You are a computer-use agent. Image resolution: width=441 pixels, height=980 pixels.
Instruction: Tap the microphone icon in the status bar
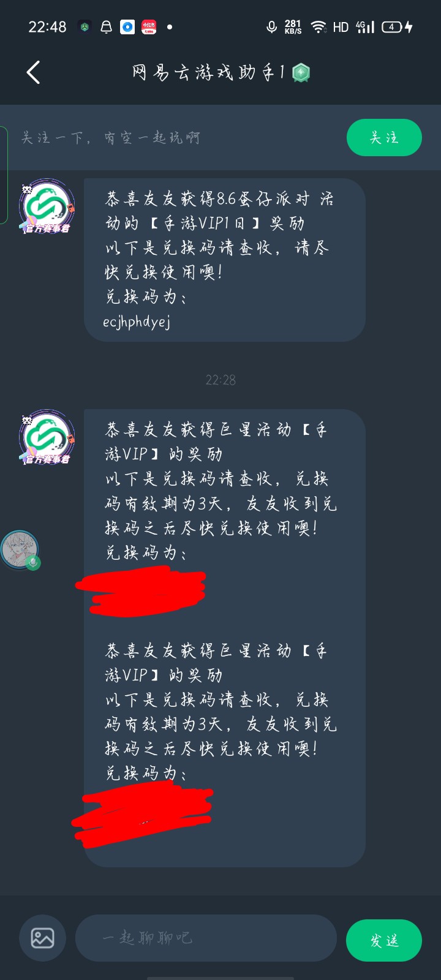click(x=271, y=27)
